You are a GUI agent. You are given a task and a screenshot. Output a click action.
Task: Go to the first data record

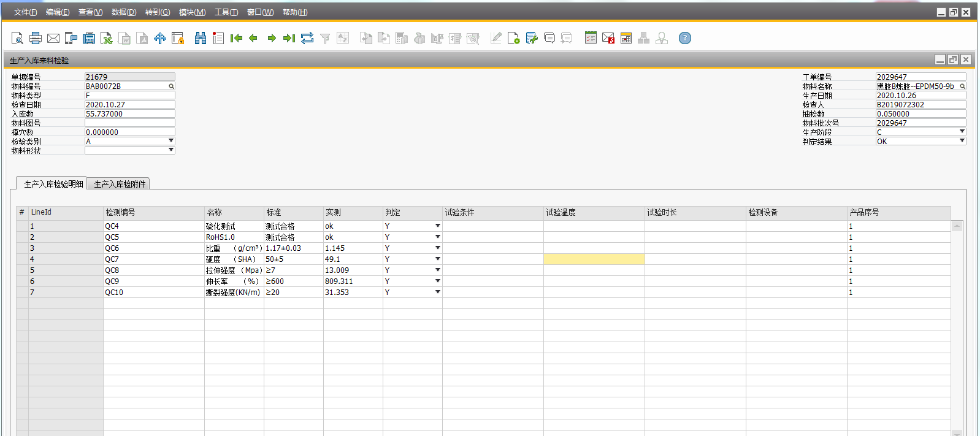coord(236,38)
